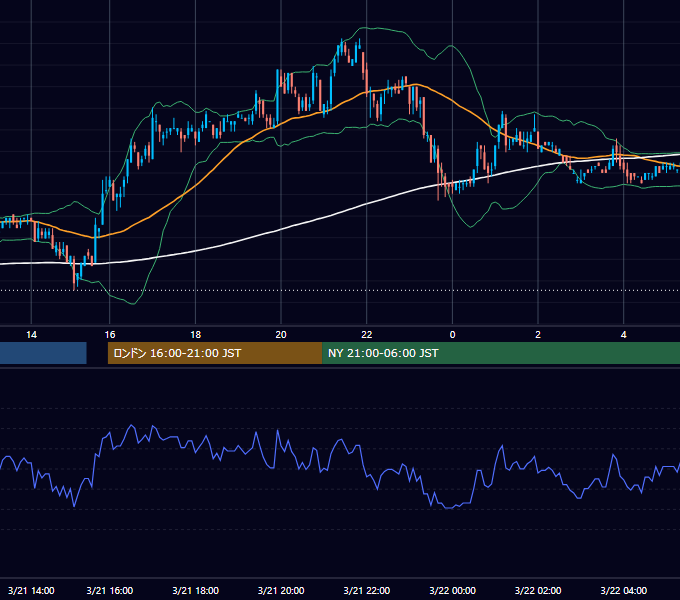Click the 3/21 20:00 label on oscillator axis
This screenshot has height=600, width=680.
point(281,590)
